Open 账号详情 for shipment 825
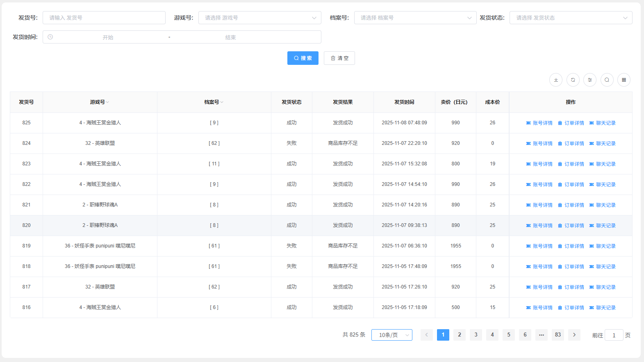Viewport: 644px width, 362px height. click(x=539, y=123)
